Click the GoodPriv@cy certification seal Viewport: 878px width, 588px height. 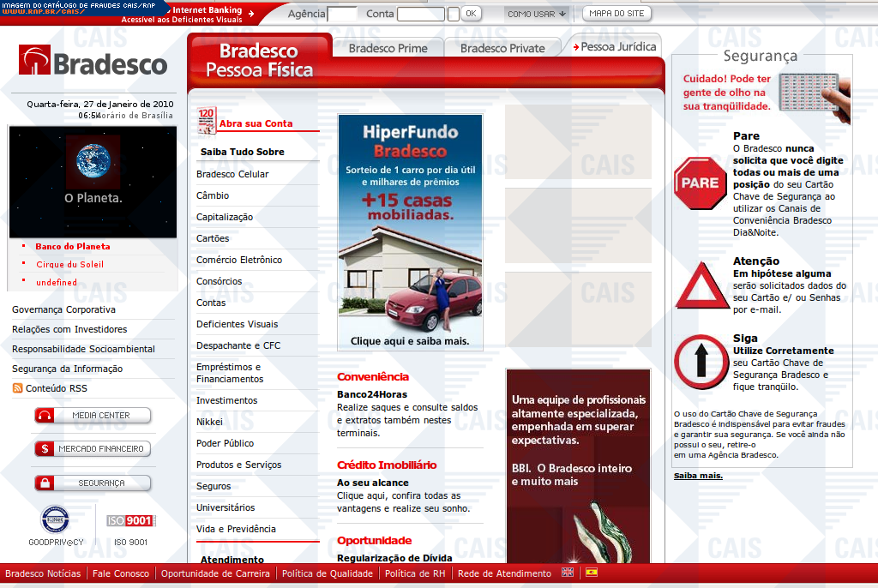56,520
